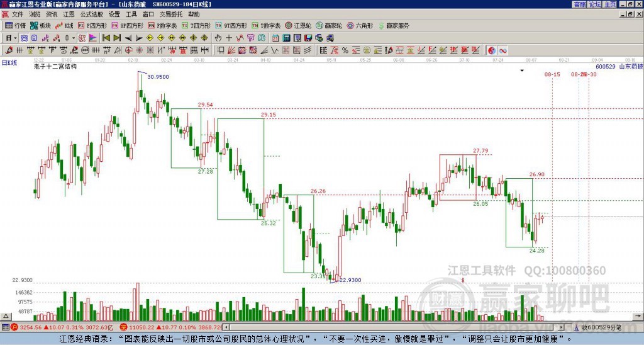The height and width of the screenshot is (345, 644).
Task: Open the 设置 menu
Action: (114, 14)
